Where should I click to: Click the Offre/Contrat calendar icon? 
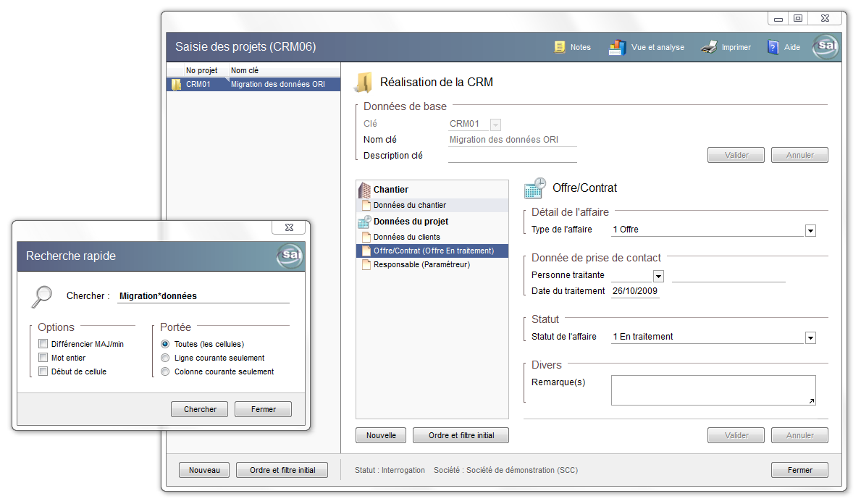(x=534, y=188)
